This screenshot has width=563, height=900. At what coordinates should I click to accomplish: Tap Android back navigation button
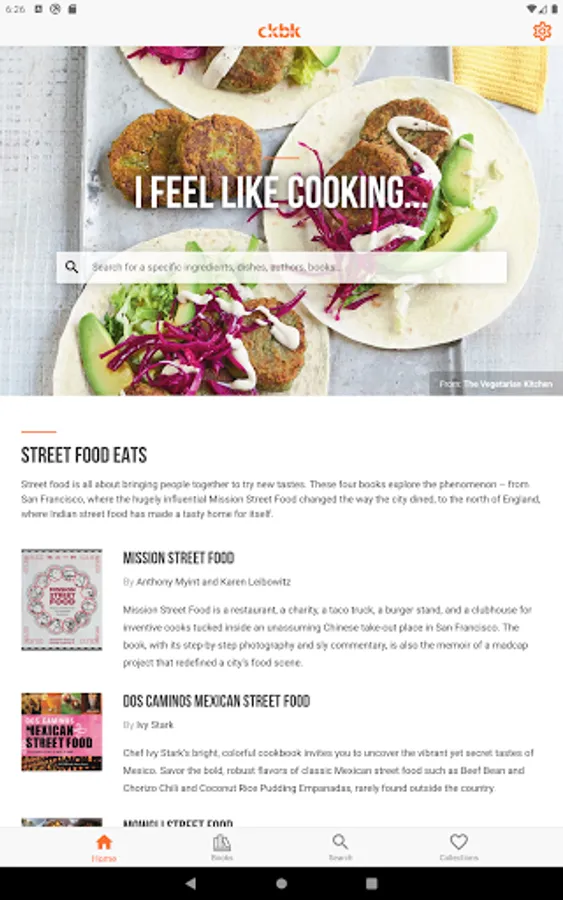(191, 883)
